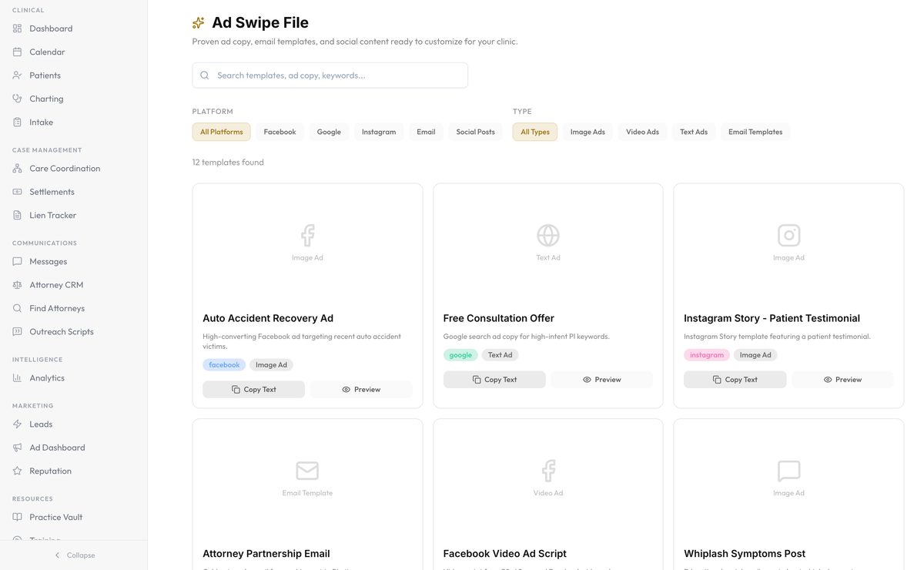924x570 pixels.
Task: Click Text Ad tag on Free Consultation card
Action: pyautogui.click(x=500, y=355)
